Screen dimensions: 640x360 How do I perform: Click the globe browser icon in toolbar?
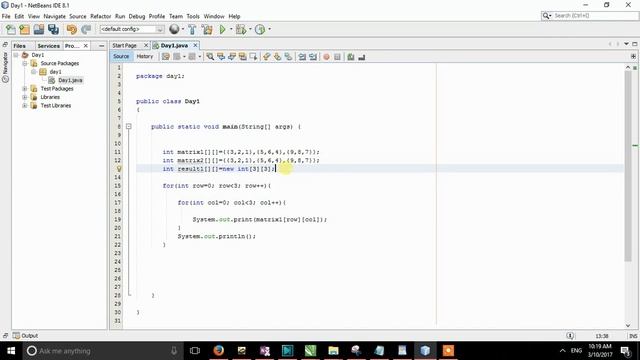174,29
